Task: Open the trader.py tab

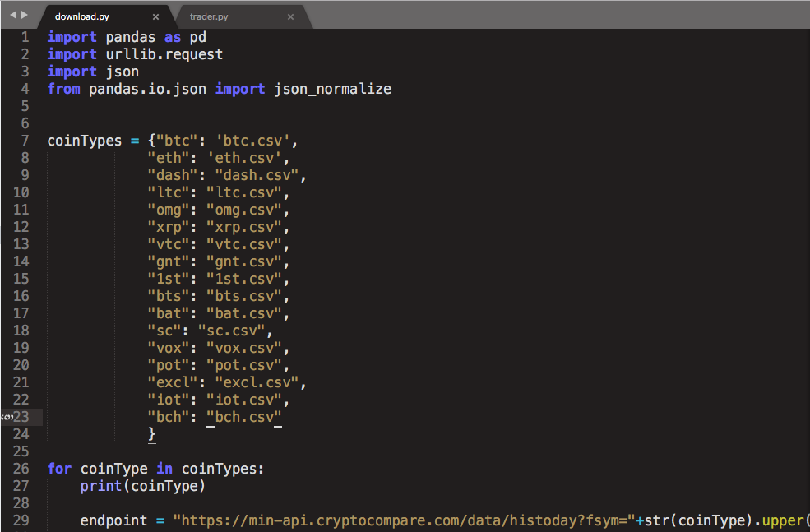Action: (209, 16)
